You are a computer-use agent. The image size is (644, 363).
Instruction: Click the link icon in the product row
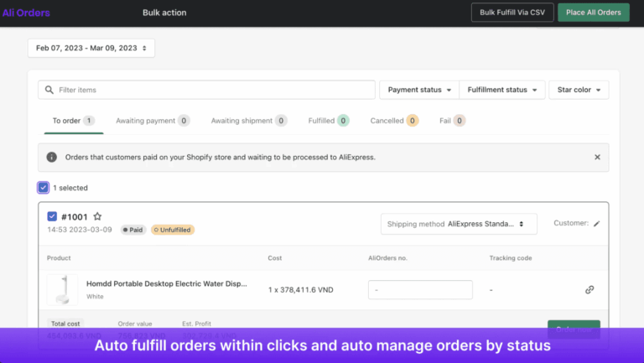[x=589, y=290]
